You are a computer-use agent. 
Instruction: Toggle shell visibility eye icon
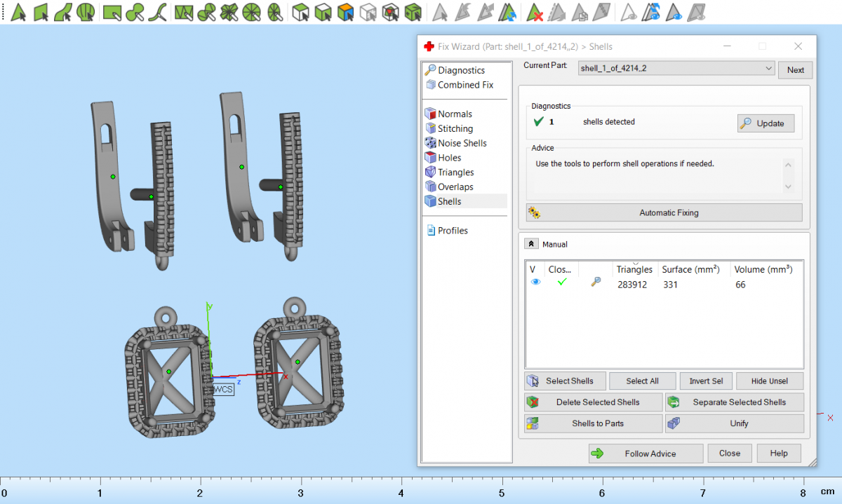coord(536,282)
